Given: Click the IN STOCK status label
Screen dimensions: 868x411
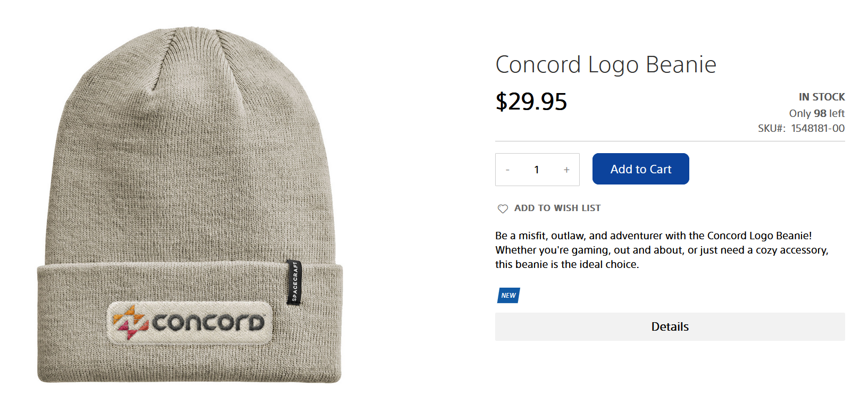Looking at the screenshot, I should click(x=821, y=97).
